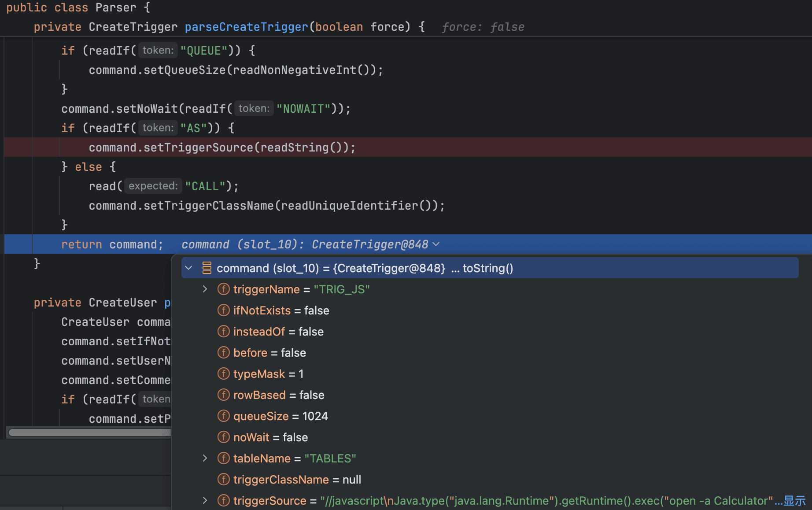Collapse the command (slot_10) root node
812x510 pixels.
tap(189, 268)
